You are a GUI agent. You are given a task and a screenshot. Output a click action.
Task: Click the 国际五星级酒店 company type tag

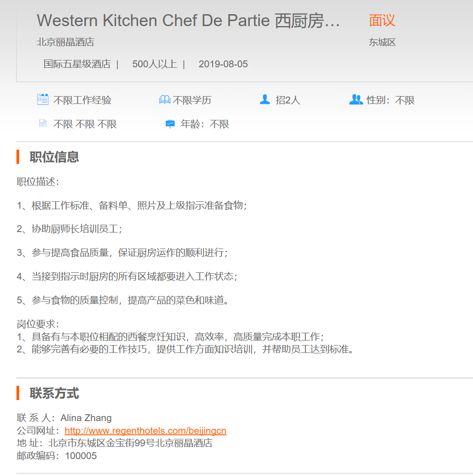(x=77, y=64)
